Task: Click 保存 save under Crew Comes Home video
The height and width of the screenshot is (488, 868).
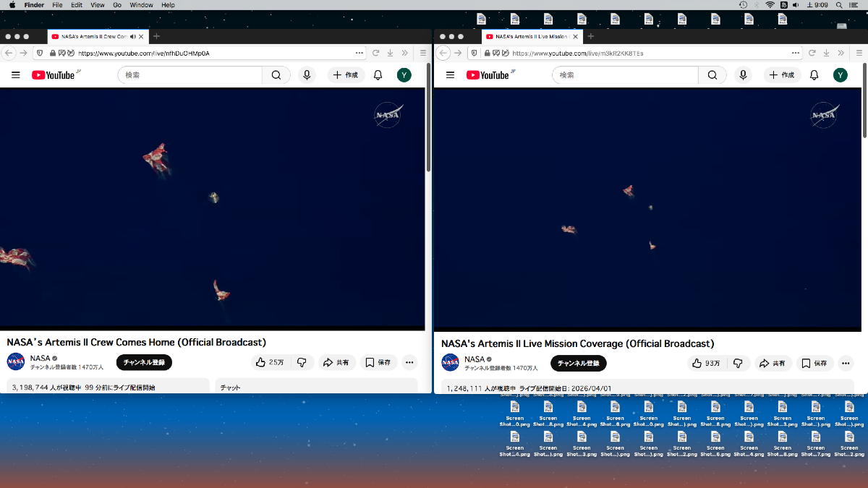Action: click(378, 362)
